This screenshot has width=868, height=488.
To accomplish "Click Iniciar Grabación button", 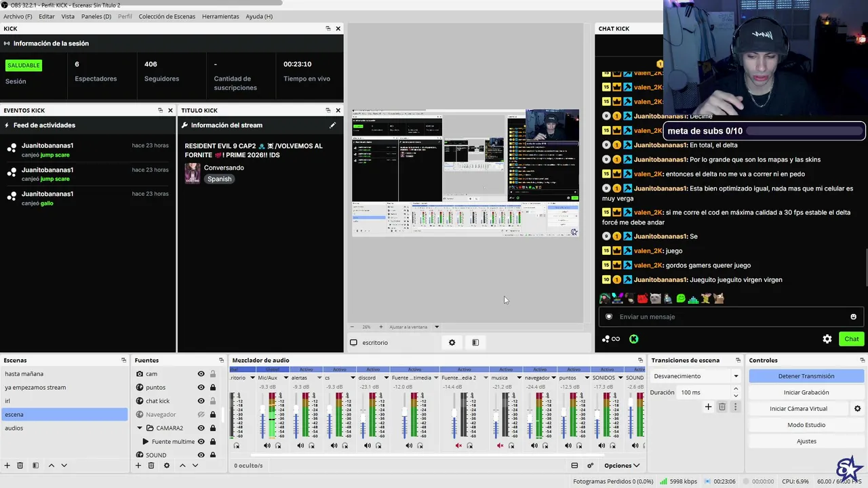I will tap(806, 392).
